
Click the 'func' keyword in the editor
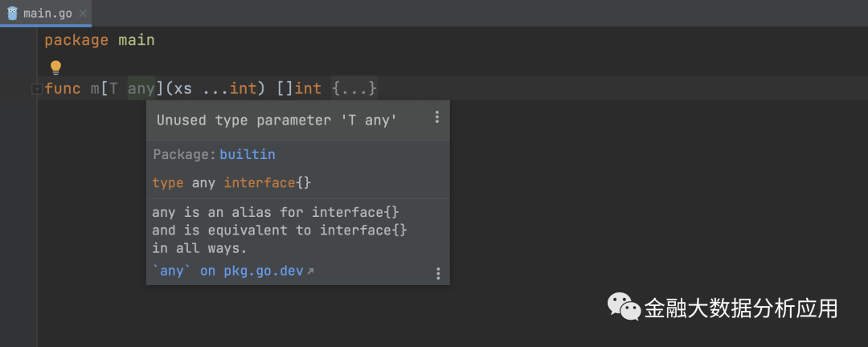(x=63, y=88)
